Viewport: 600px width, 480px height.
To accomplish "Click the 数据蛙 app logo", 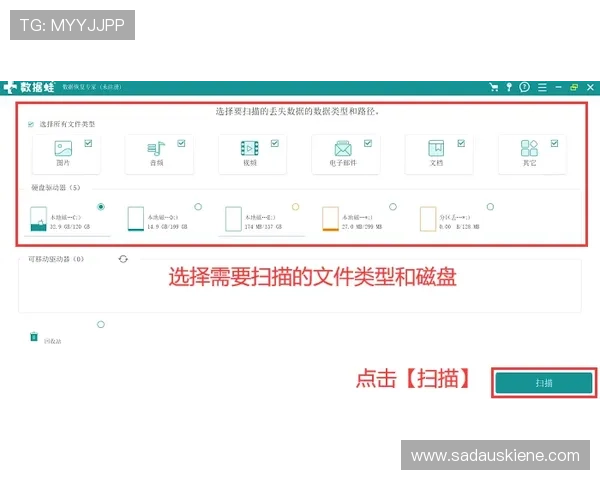I will tap(29, 87).
